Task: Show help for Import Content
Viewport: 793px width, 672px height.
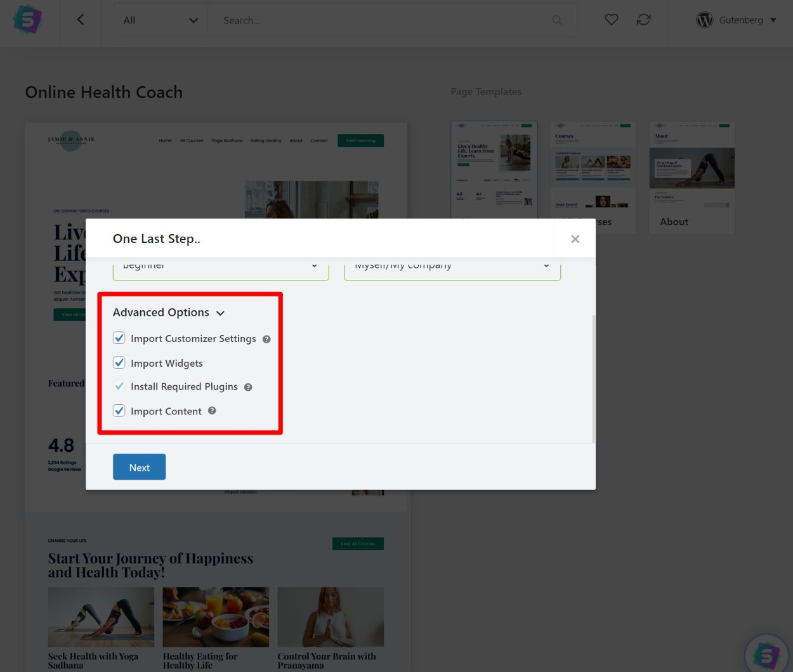Action: tap(212, 411)
